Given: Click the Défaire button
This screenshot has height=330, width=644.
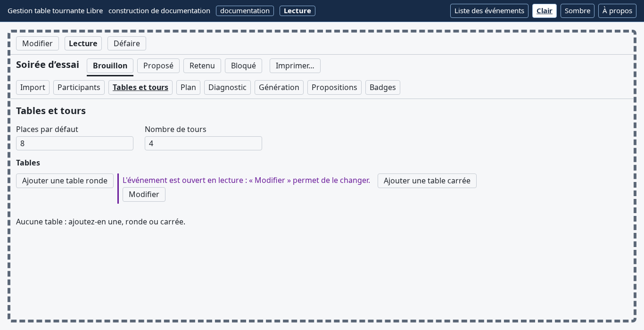Looking at the screenshot, I should (126, 43).
